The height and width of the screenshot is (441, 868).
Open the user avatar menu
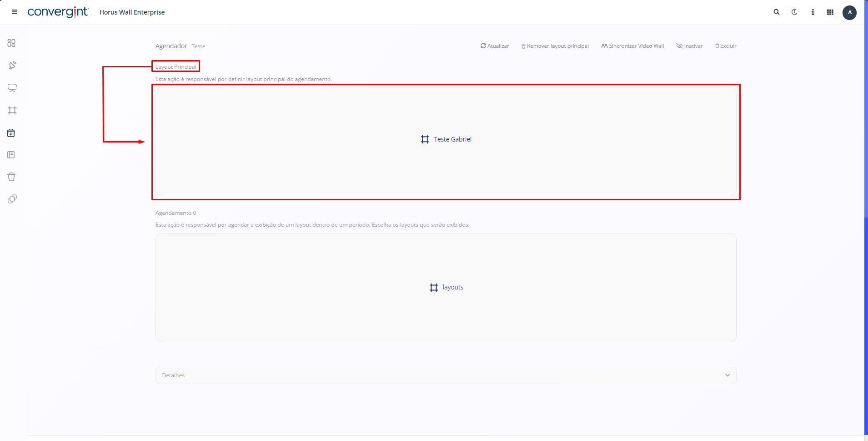click(x=849, y=12)
